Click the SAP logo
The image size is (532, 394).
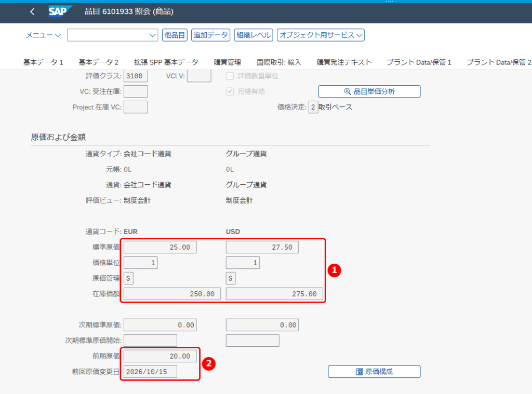point(60,11)
